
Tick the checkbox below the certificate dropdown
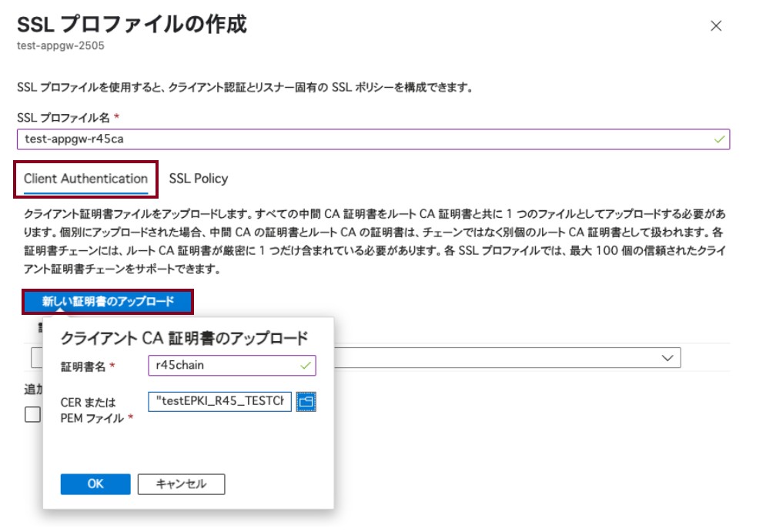pos(32,414)
